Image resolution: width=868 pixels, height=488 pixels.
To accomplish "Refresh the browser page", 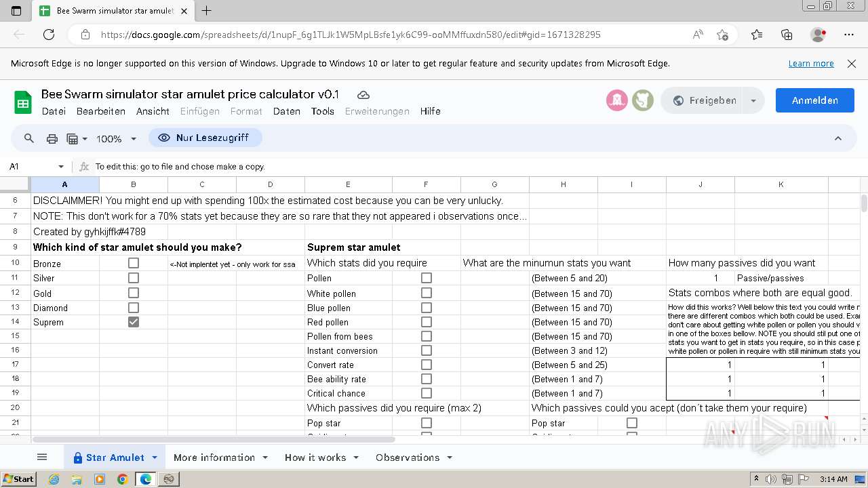I will 49,35.
